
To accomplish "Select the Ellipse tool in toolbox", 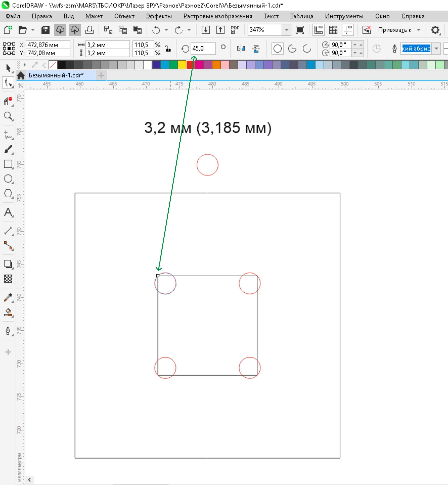I will (x=8, y=179).
